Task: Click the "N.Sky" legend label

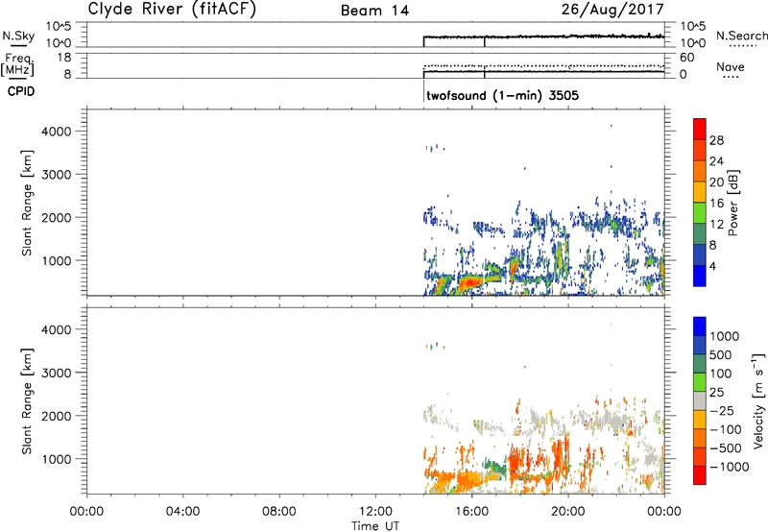Action: [x=18, y=36]
